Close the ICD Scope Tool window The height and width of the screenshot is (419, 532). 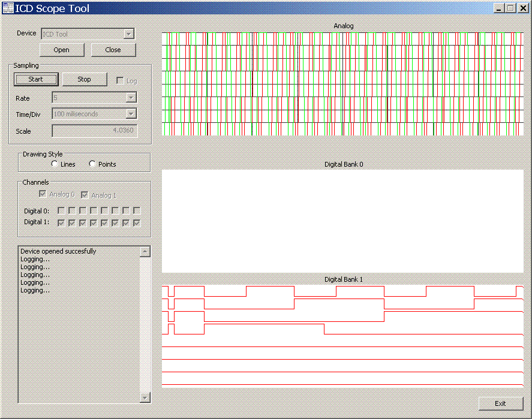click(x=523, y=8)
